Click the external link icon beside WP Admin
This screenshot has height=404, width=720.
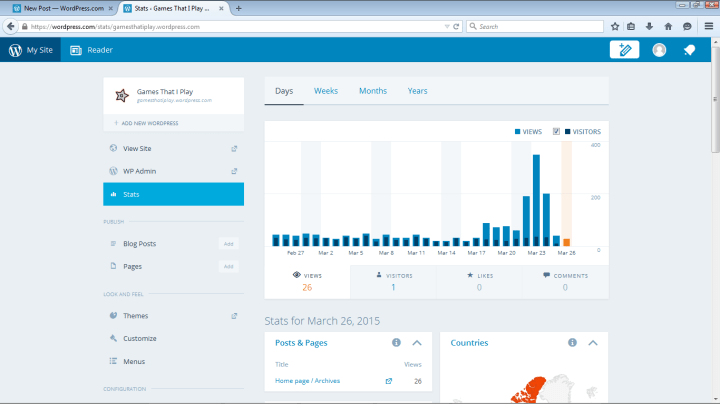[234, 171]
